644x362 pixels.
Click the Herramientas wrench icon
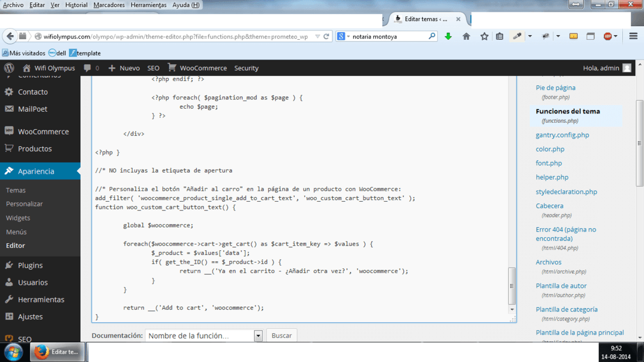pyautogui.click(x=9, y=299)
